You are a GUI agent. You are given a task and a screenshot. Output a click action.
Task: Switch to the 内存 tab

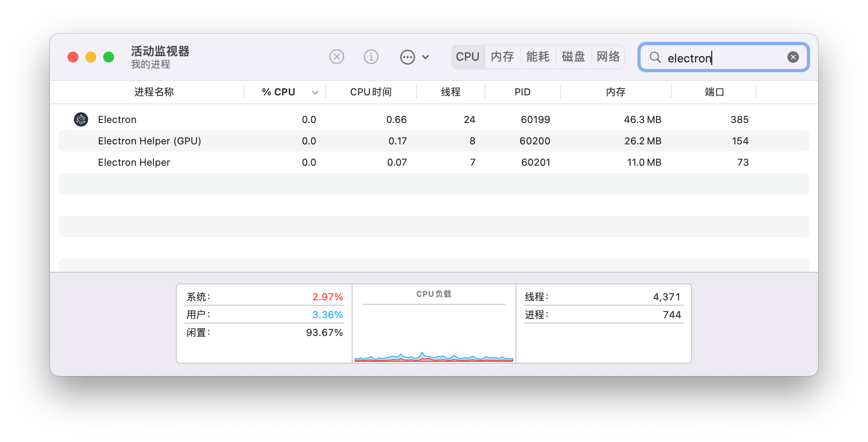pyautogui.click(x=502, y=57)
